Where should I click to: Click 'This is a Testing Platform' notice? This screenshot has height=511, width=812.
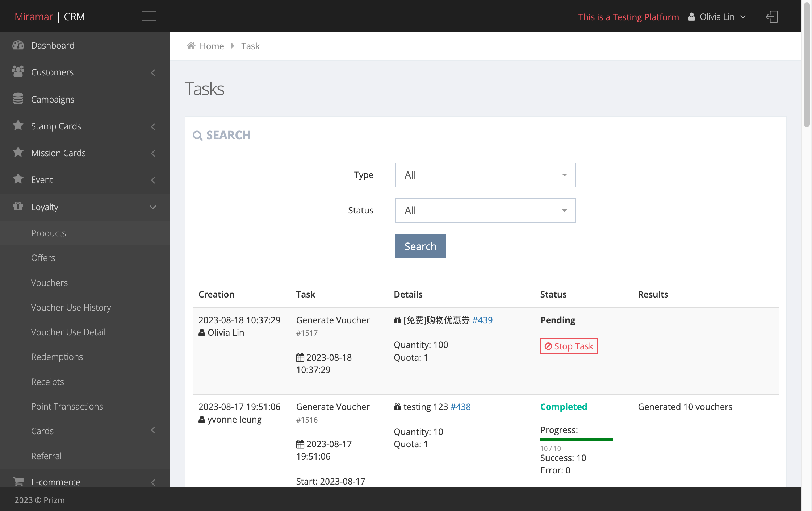coord(628,17)
